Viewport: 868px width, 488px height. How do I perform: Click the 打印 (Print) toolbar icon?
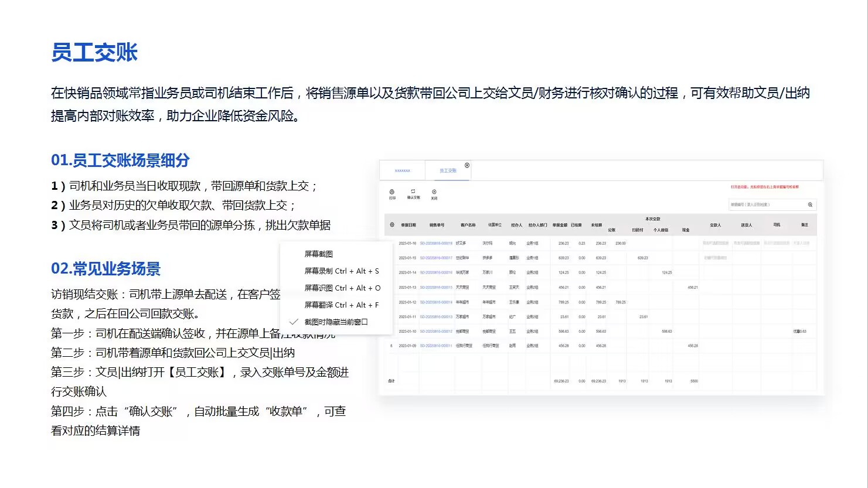[x=392, y=194]
